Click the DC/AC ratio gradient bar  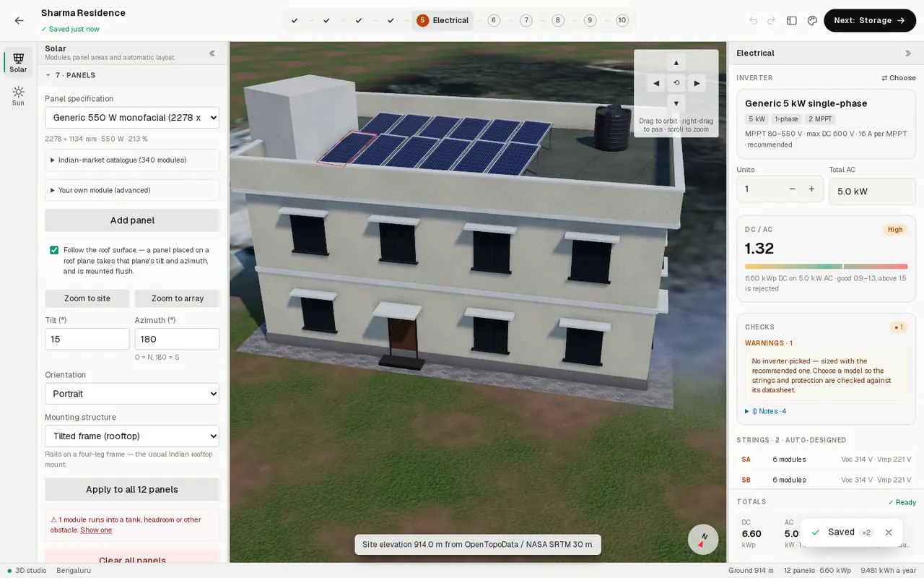pos(826,267)
